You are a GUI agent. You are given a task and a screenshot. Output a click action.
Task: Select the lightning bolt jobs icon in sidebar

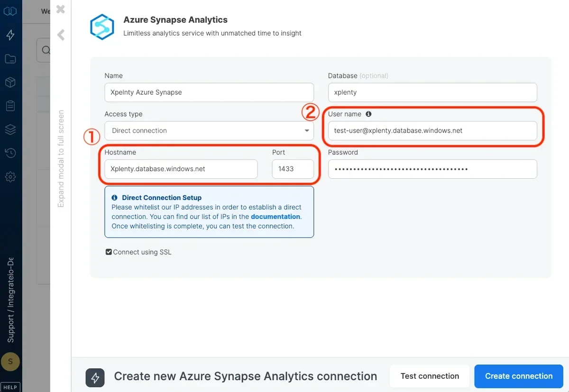pos(10,35)
